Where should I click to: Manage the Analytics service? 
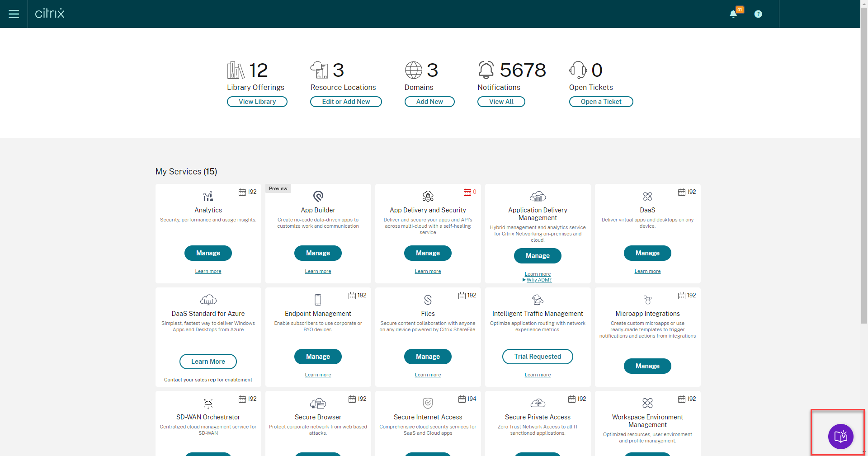click(x=208, y=253)
